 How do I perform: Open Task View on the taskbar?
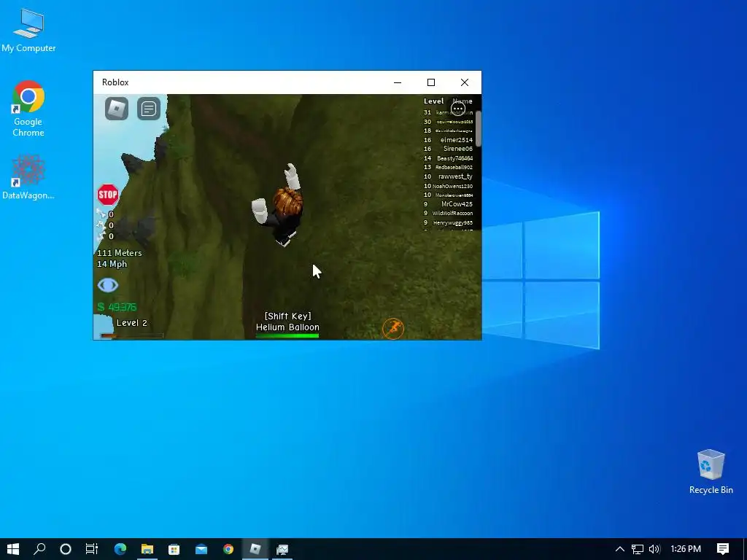pos(91,549)
